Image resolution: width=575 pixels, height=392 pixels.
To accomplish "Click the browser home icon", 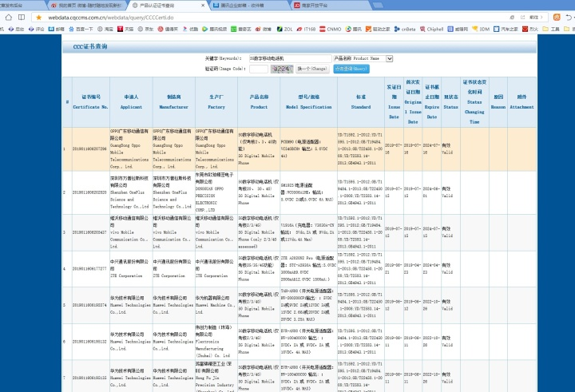I will pyautogui.click(x=9, y=18).
